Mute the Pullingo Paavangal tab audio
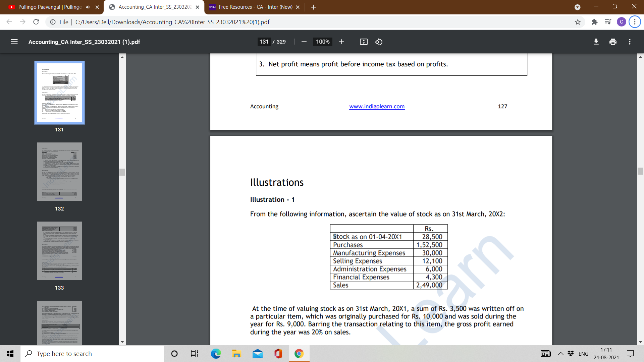644x362 pixels. (x=88, y=7)
